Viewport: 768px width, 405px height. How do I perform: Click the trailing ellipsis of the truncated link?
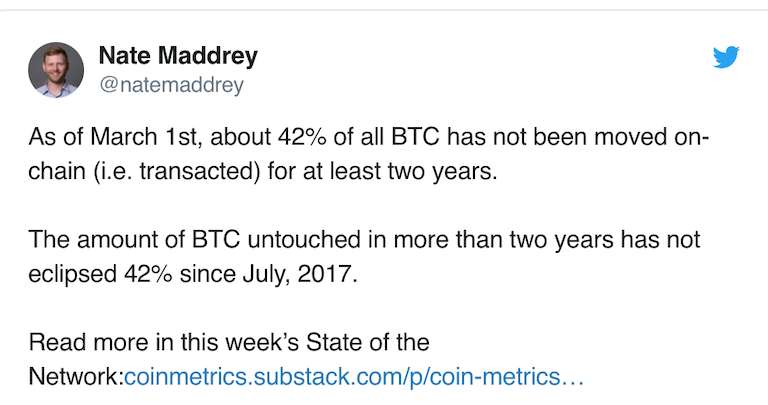572,377
